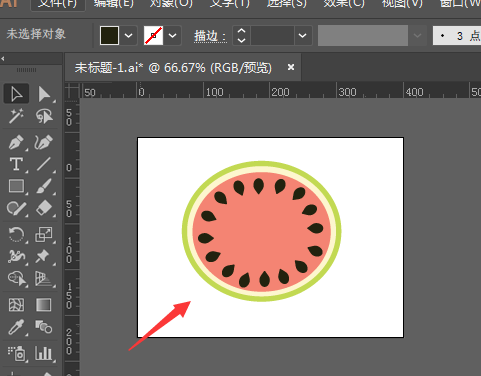Select the Column Graph tool

(44, 353)
